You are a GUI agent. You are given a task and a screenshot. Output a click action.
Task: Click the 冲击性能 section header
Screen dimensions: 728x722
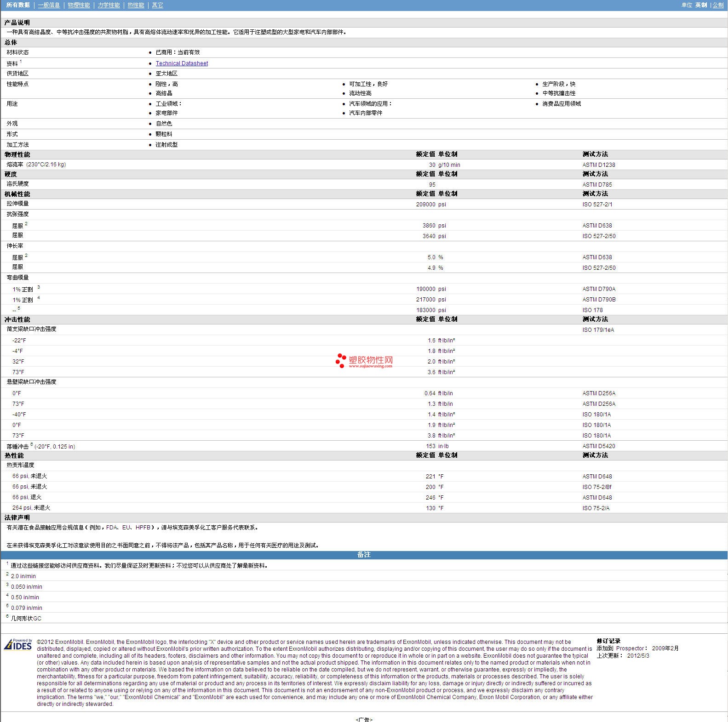[17, 319]
